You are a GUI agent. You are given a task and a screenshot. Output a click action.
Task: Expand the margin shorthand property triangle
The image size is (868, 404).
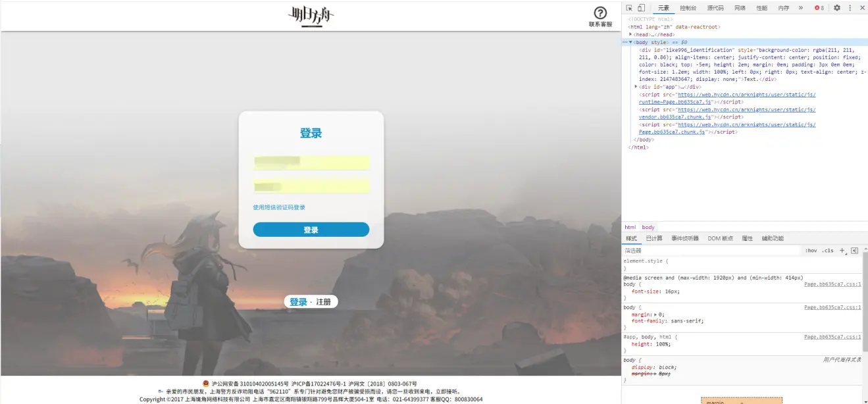click(x=655, y=315)
